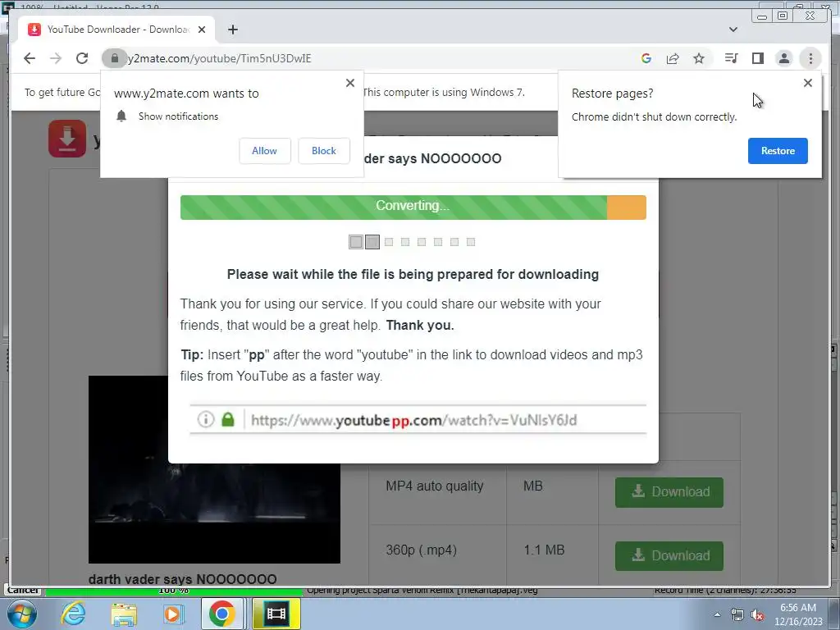View site info via the lock icon
This screenshot has width=840, height=630.
114,58
